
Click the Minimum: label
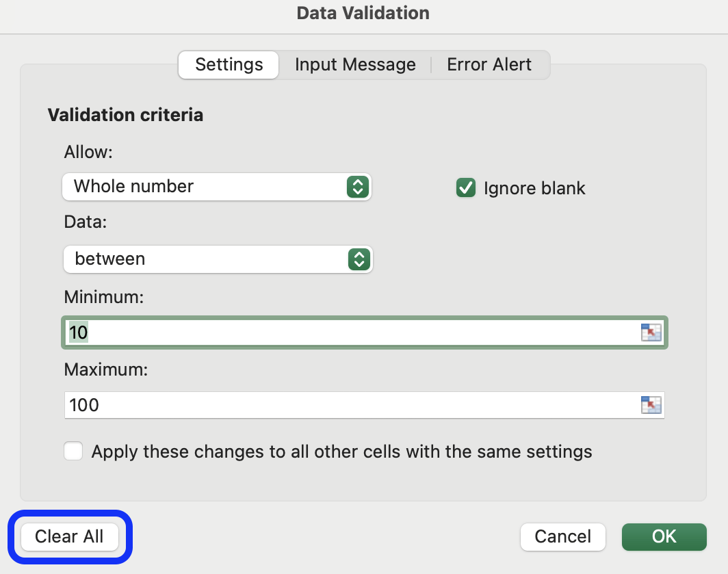(x=104, y=297)
